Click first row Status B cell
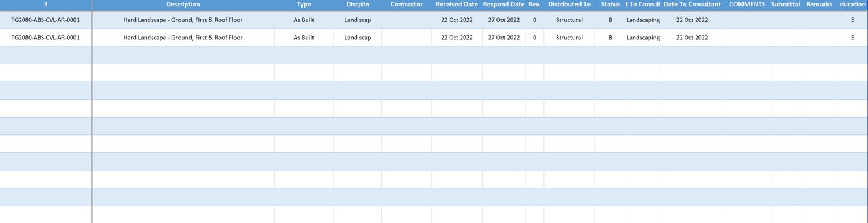This screenshot has height=223, width=868. pyautogui.click(x=610, y=20)
